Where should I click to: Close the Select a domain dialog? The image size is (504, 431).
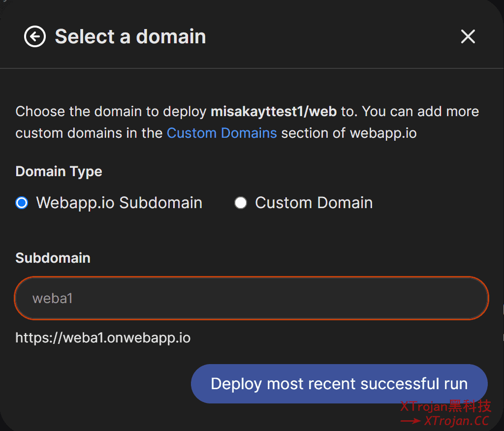468,36
